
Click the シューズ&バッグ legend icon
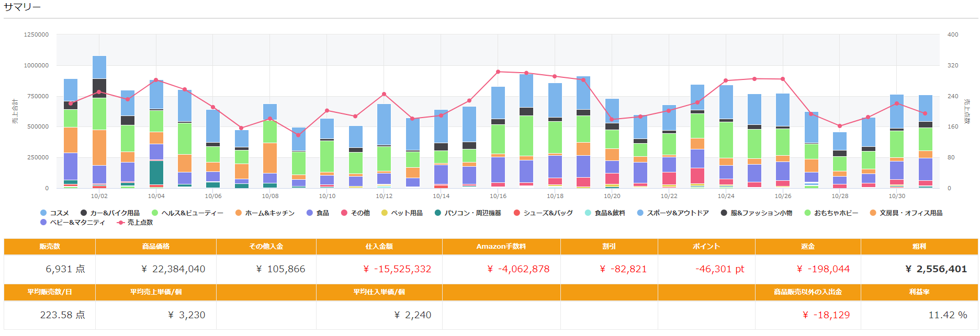517,213
